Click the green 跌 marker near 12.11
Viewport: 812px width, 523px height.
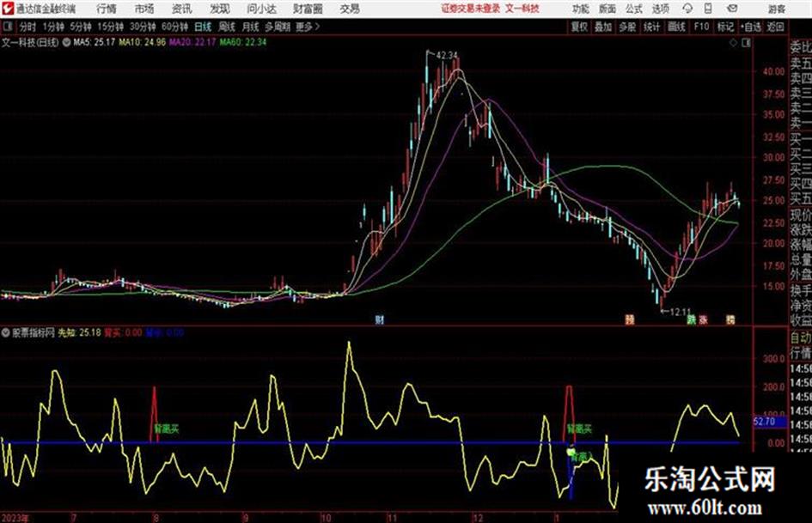pyautogui.click(x=692, y=319)
